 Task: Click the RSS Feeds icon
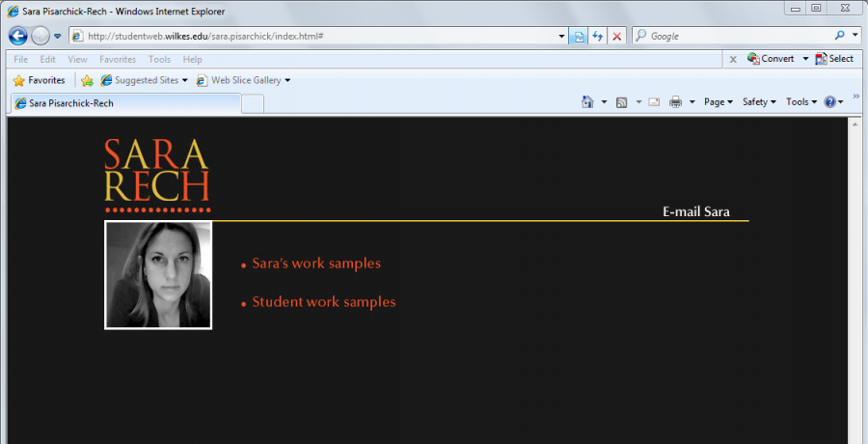pos(622,102)
